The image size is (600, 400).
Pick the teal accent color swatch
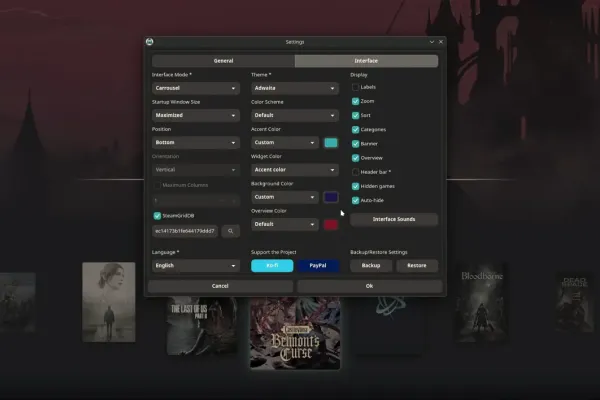pos(331,143)
